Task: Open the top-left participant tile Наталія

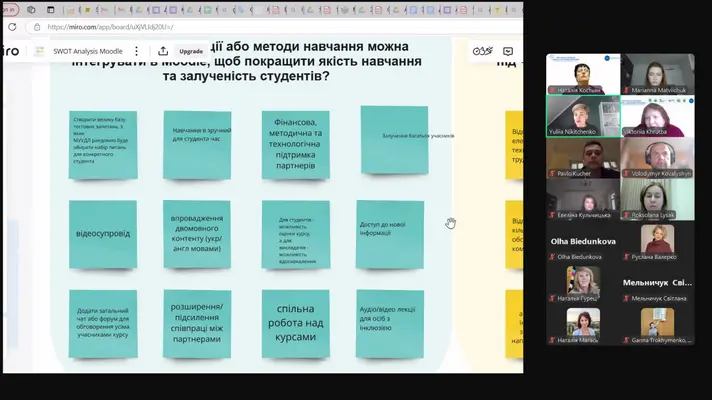Action: 583,74
